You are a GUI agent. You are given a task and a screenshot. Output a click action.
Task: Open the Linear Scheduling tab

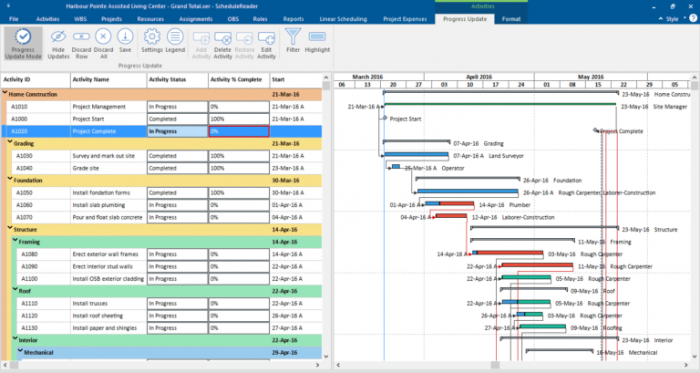coord(343,19)
